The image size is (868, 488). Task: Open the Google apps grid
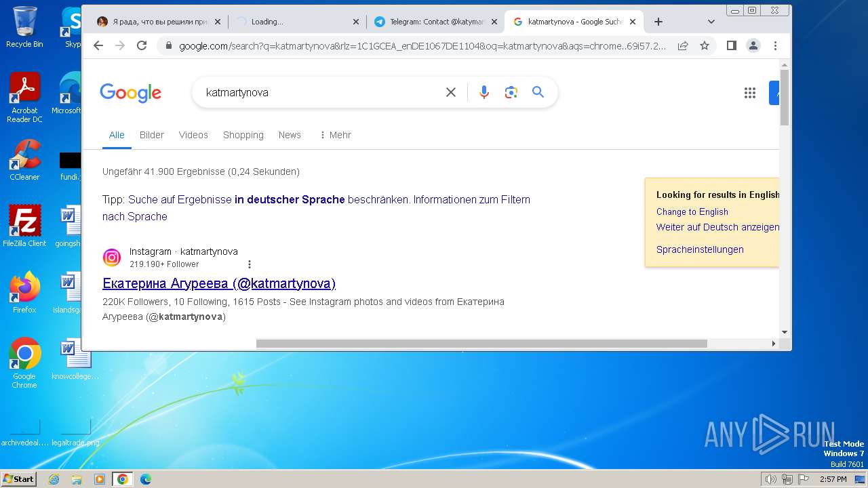(749, 93)
